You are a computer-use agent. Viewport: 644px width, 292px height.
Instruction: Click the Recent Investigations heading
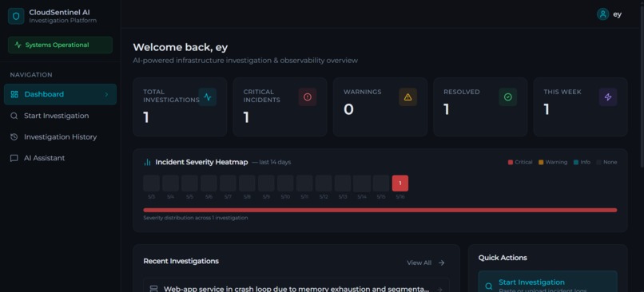pos(181,261)
